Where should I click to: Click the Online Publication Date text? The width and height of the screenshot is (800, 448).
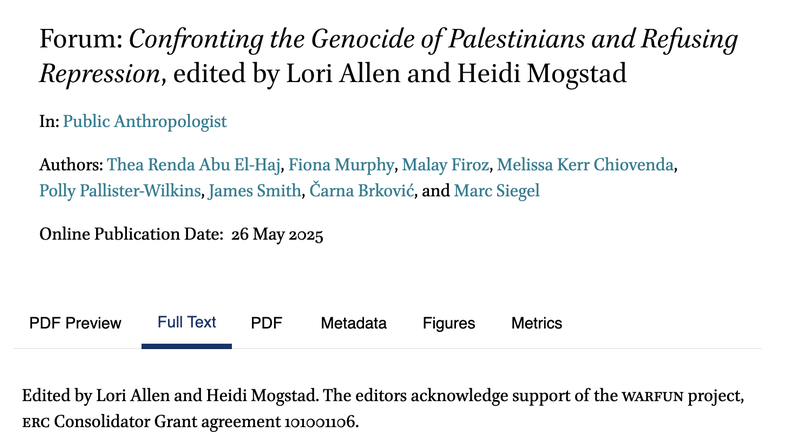tap(181, 234)
